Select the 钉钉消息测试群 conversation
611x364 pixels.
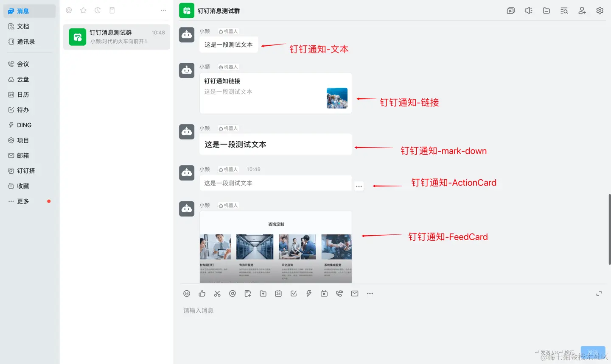[x=116, y=37]
